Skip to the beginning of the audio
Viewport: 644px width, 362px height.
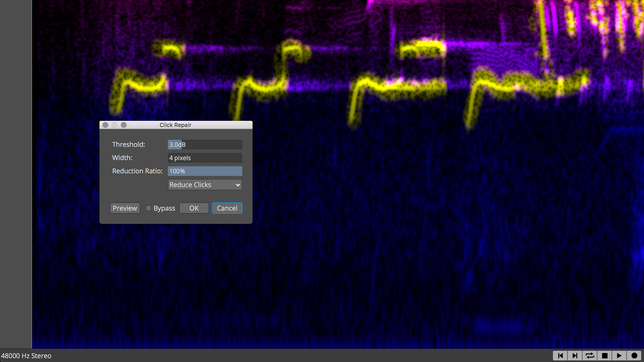[560, 355]
